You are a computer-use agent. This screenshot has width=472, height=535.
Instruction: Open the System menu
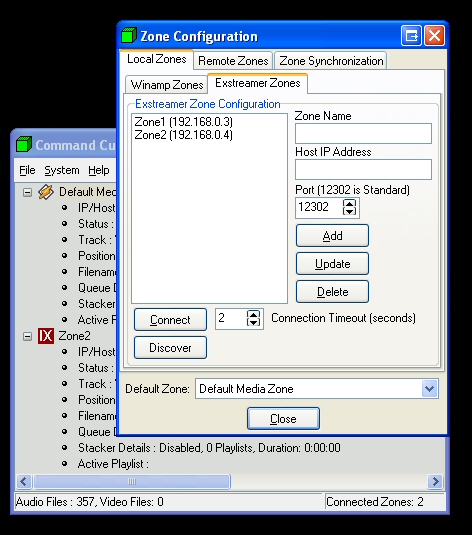click(x=62, y=170)
